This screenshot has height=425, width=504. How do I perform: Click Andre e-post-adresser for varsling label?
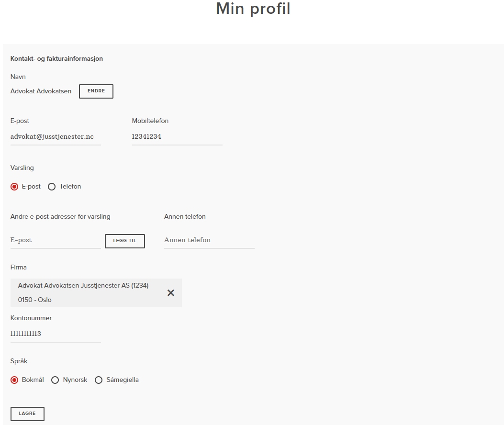(x=60, y=217)
